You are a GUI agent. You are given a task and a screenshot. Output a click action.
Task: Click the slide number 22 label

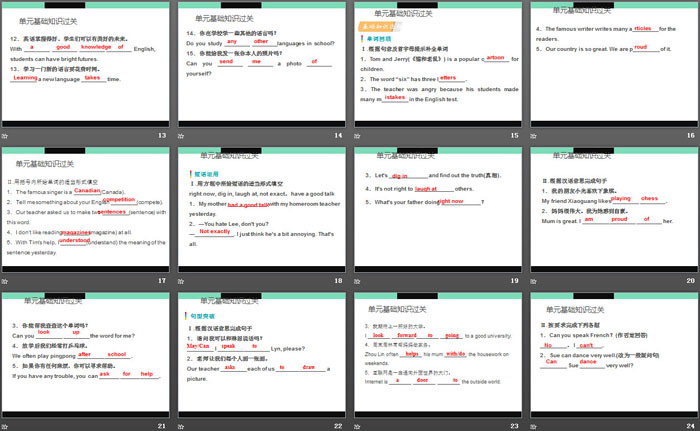pos(338,426)
